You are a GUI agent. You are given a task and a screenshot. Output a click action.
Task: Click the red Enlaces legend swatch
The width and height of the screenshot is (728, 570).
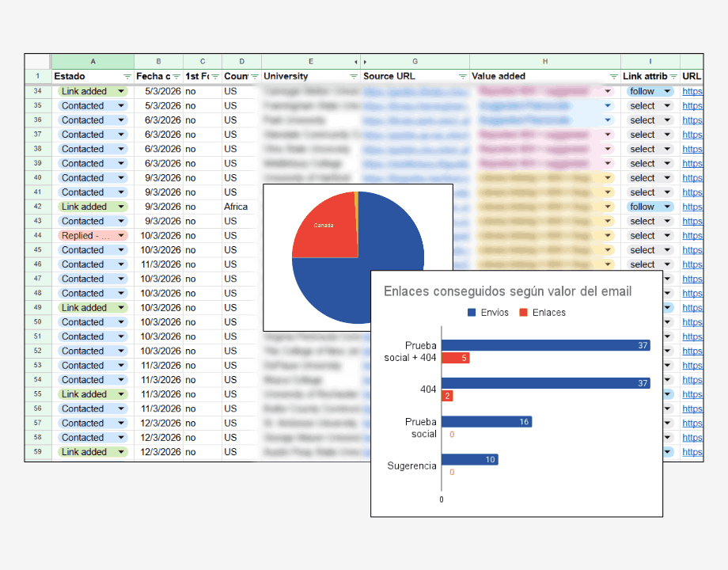coord(523,313)
